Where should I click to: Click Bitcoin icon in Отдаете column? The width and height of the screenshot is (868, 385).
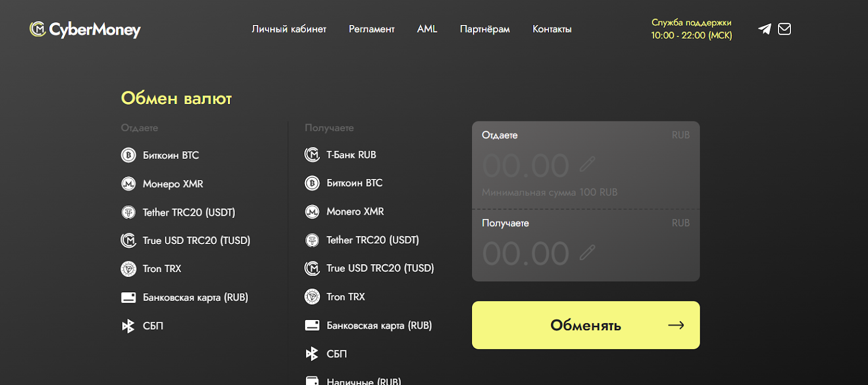click(129, 155)
